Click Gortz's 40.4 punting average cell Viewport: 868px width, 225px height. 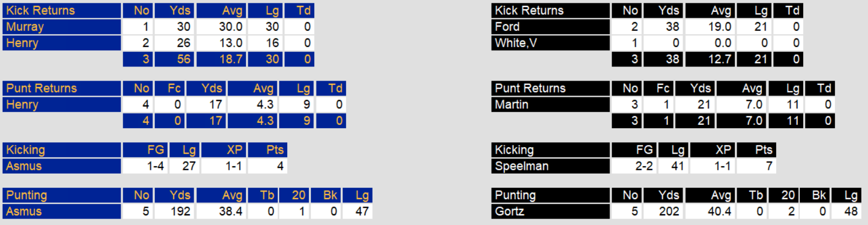point(719,212)
